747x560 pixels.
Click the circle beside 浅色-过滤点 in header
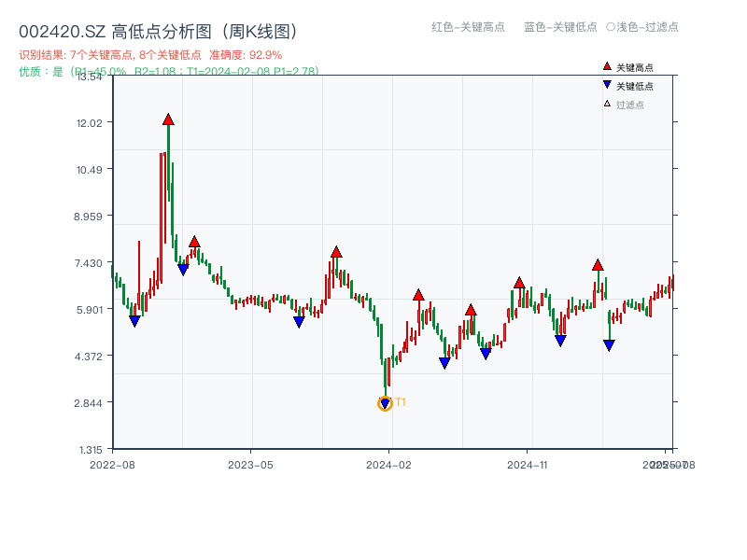(x=611, y=27)
